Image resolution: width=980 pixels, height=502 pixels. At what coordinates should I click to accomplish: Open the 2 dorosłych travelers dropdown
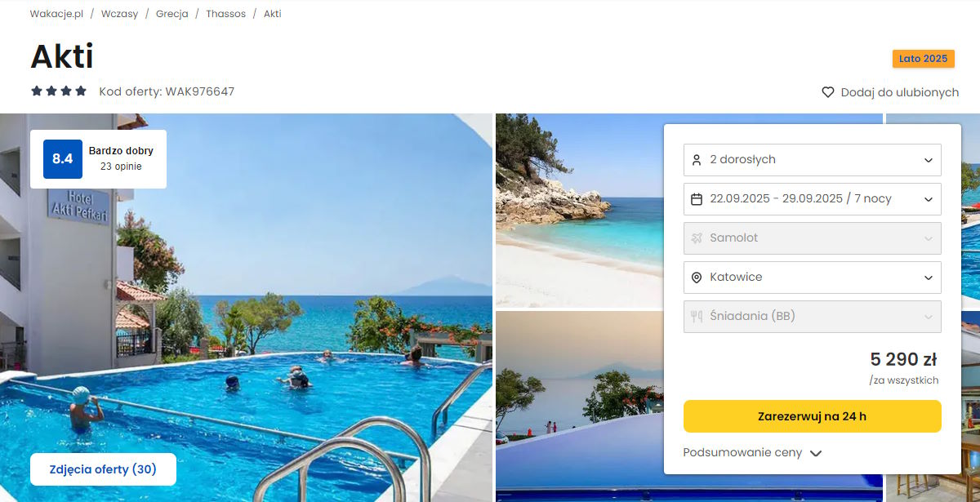click(x=813, y=160)
